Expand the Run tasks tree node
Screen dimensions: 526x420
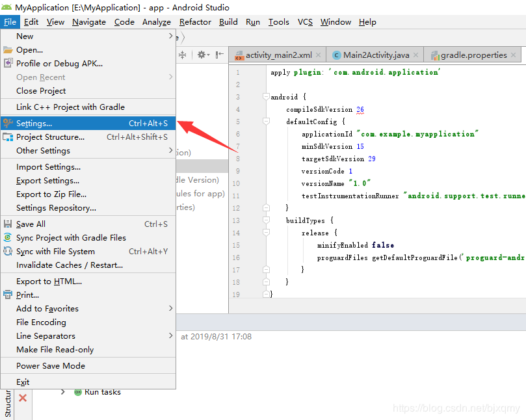point(62,392)
